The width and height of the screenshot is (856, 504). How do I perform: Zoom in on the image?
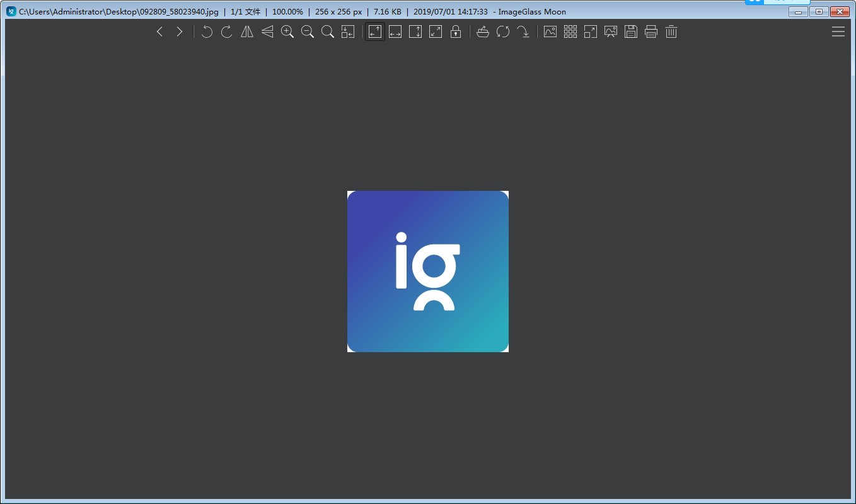287,31
